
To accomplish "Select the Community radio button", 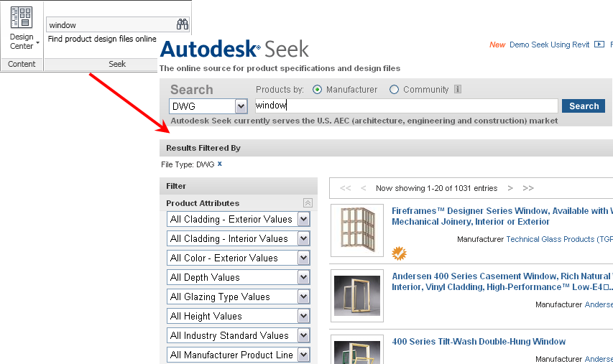I will [x=394, y=90].
